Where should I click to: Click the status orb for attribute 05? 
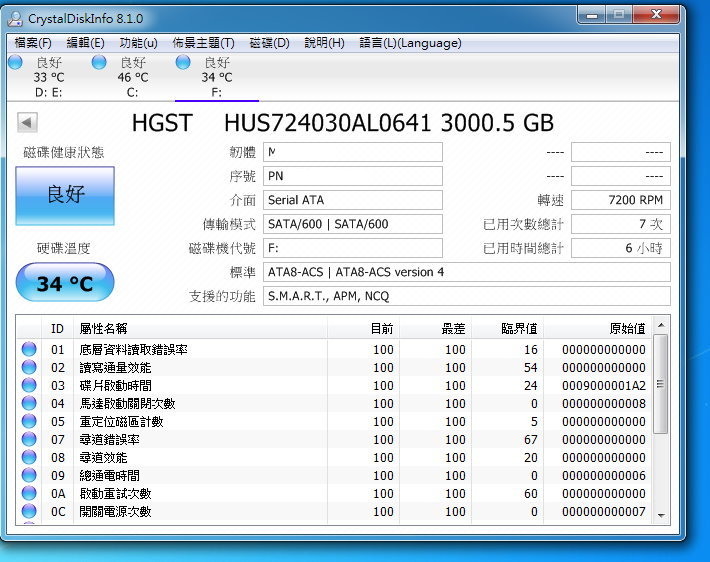29,421
